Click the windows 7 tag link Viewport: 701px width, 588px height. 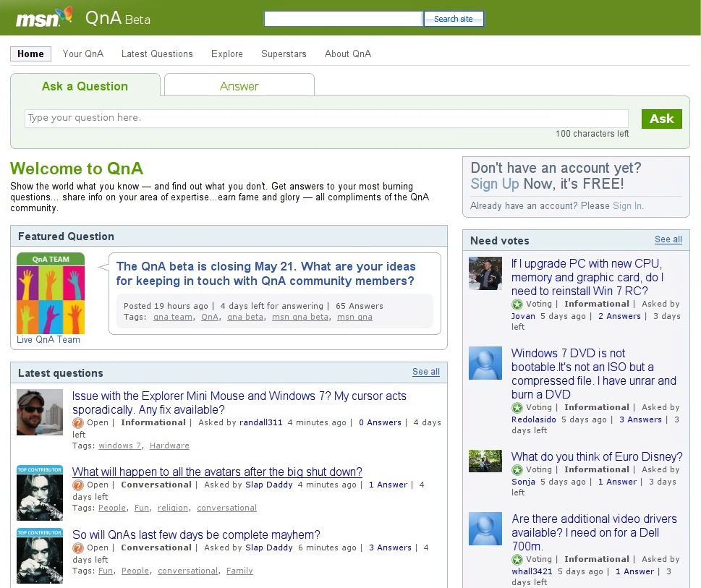[x=119, y=446]
